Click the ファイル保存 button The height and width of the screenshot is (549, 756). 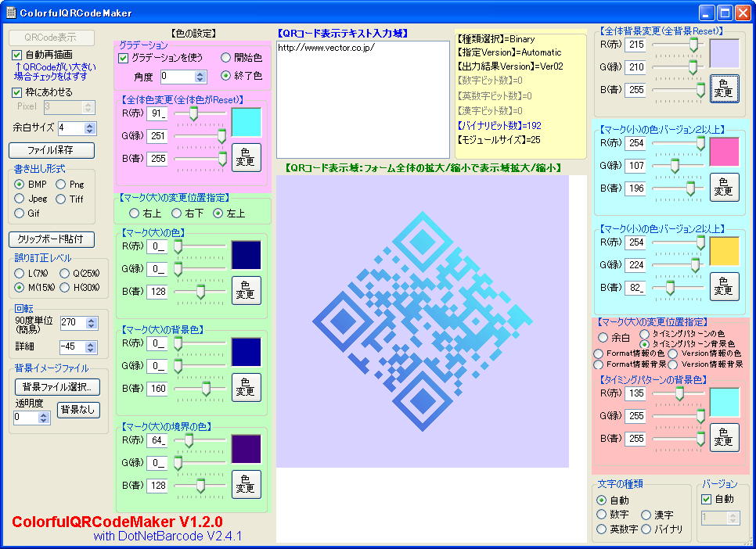pos(51,150)
